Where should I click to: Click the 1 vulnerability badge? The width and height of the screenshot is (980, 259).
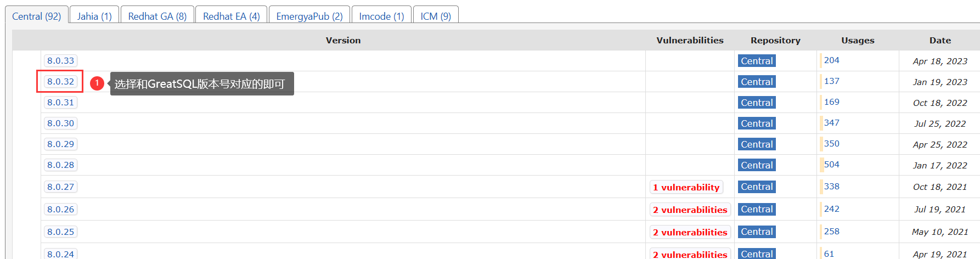(x=686, y=188)
